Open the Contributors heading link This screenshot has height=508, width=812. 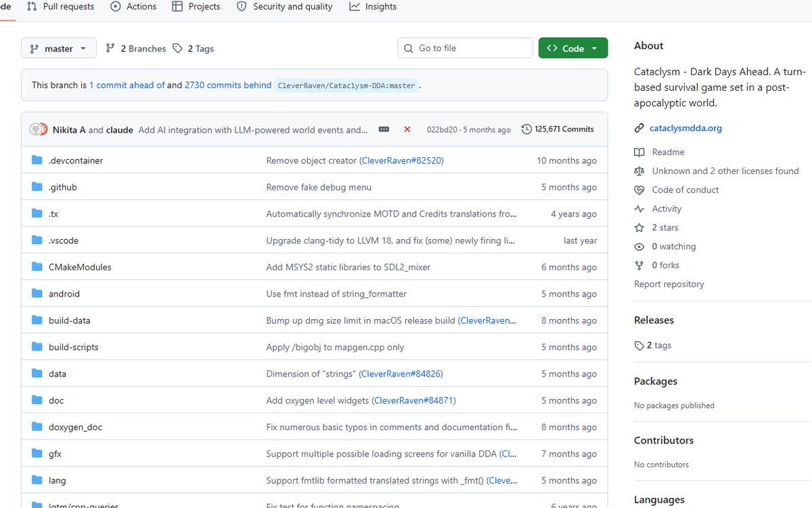(x=664, y=440)
